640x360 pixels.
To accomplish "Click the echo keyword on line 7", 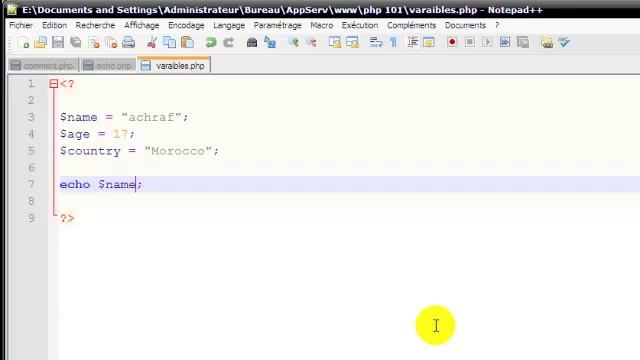I will click(75, 184).
